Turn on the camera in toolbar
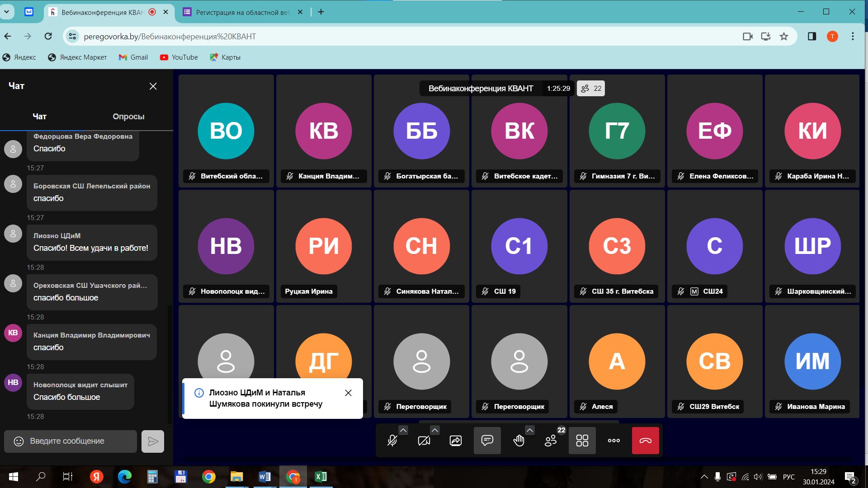 coord(424,441)
